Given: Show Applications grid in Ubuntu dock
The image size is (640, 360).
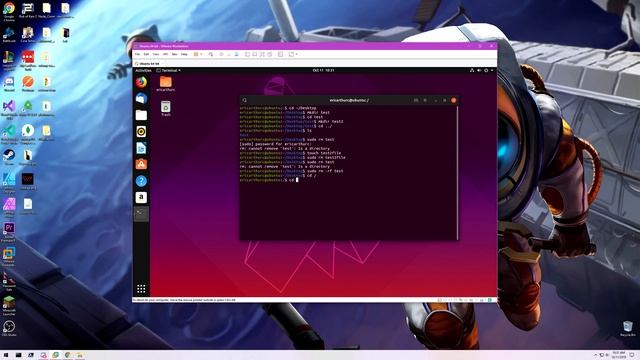Looking at the screenshot, I should [141, 289].
